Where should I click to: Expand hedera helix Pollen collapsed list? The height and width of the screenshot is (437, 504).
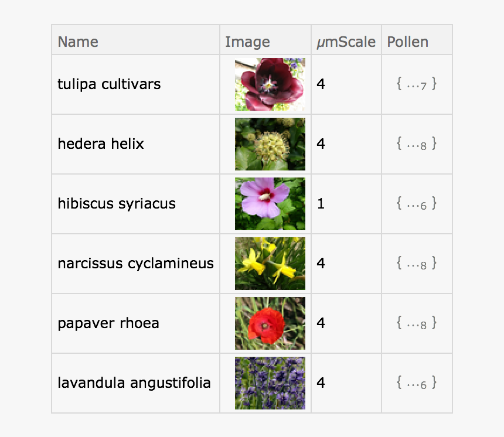417,144
